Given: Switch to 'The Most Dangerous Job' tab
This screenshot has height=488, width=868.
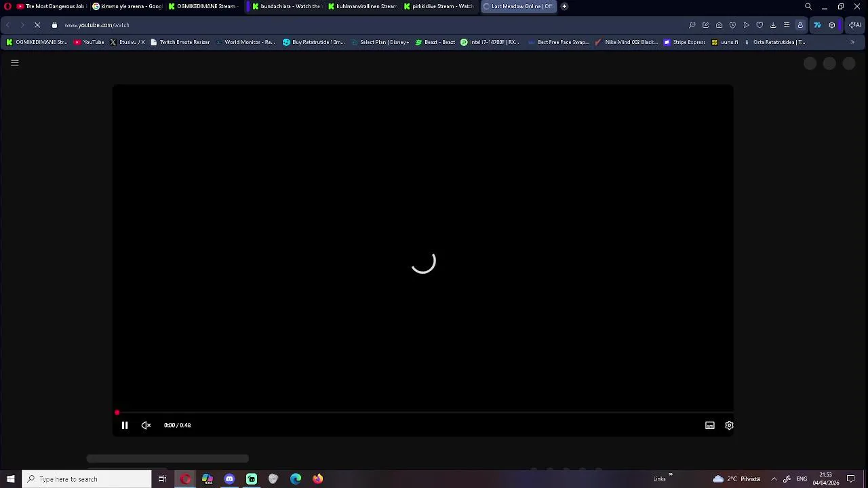Looking at the screenshot, I should pyautogui.click(x=52, y=6).
